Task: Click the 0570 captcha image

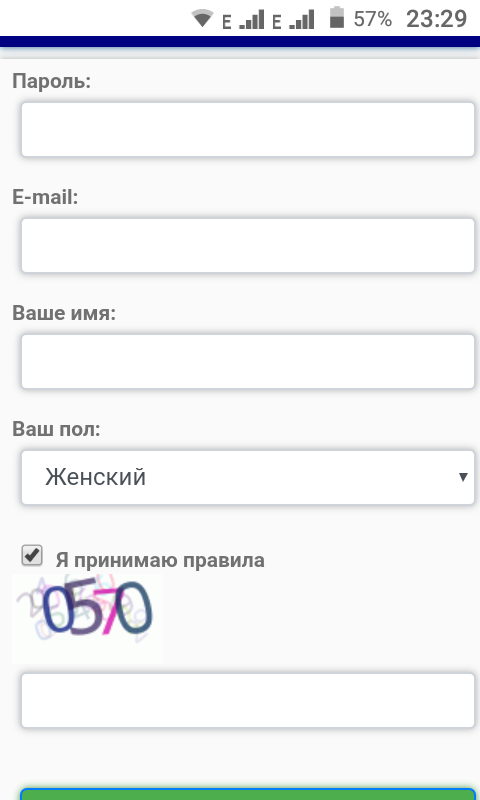Action: pyautogui.click(x=87, y=618)
